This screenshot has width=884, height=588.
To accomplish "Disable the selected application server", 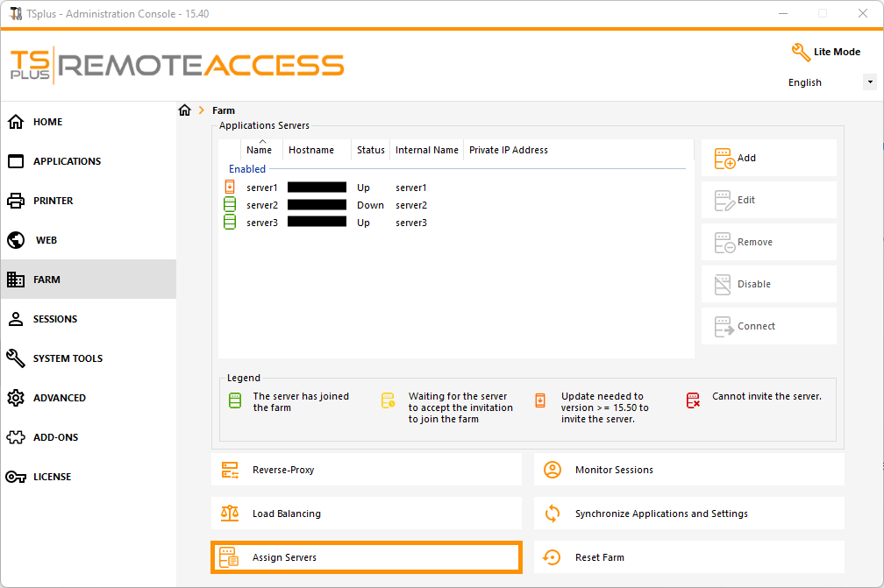I will [768, 284].
